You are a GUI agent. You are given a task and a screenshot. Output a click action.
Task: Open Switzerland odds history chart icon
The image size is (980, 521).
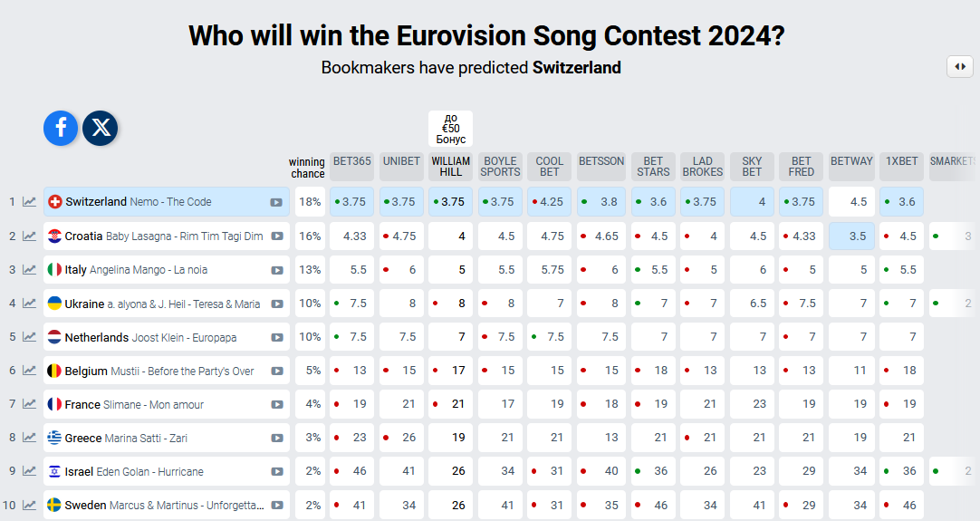[x=30, y=202]
